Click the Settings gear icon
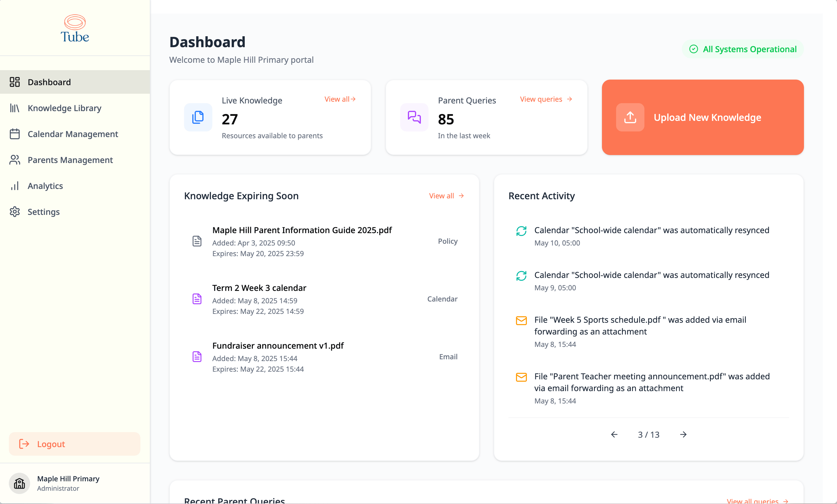The height and width of the screenshot is (504, 837). point(15,211)
